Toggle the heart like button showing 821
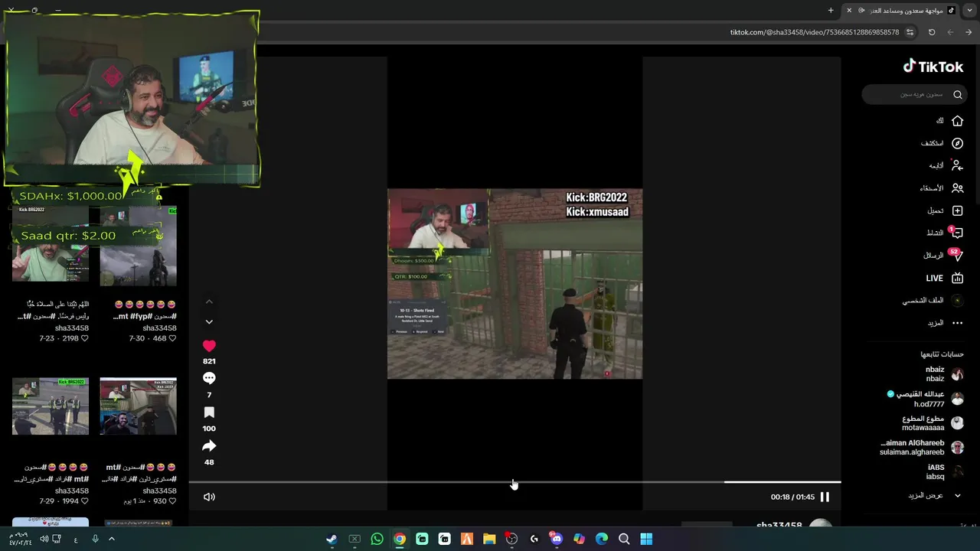This screenshot has width=980, height=551. pos(209,346)
